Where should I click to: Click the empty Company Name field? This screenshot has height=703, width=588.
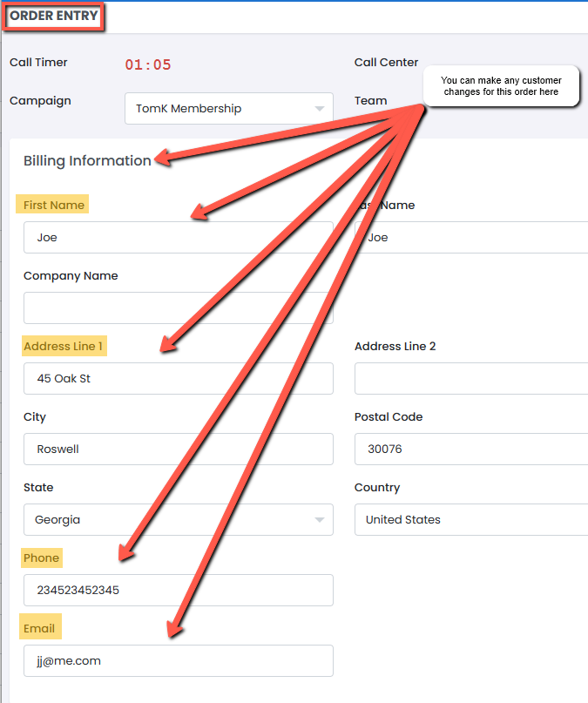[178, 308]
